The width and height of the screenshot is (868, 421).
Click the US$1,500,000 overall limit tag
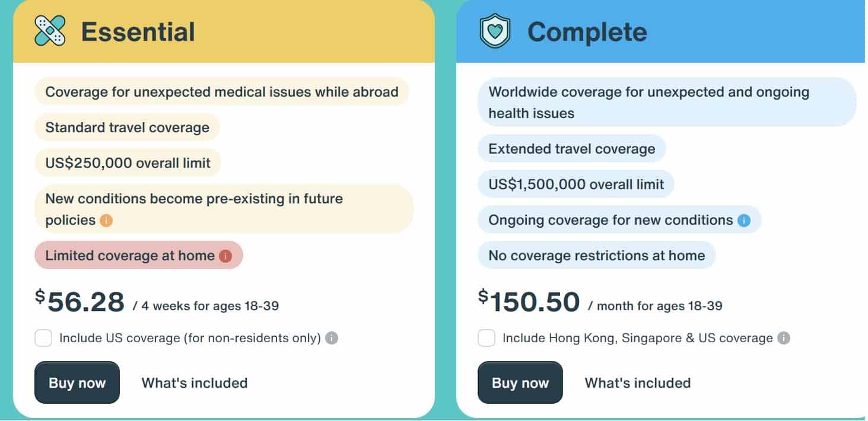pyautogui.click(x=576, y=184)
